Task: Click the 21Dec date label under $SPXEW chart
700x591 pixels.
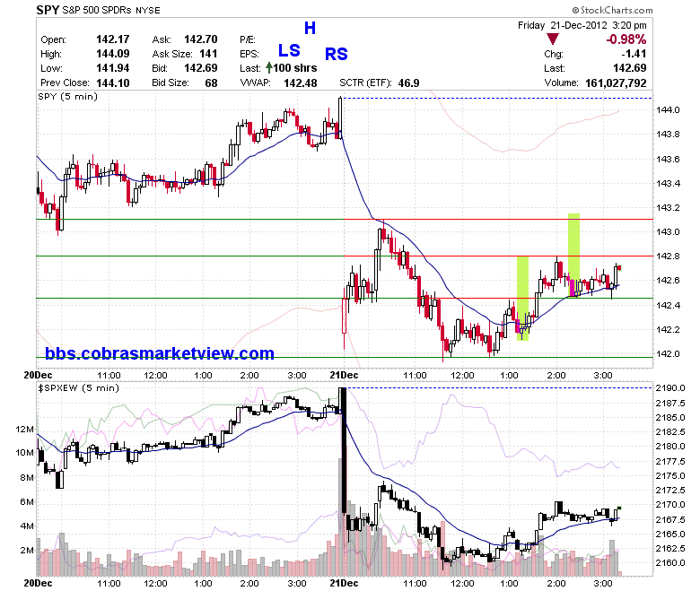Action: pos(344,584)
